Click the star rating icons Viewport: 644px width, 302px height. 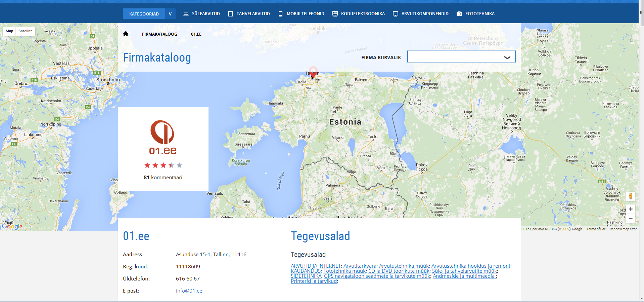click(x=163, y=165)
